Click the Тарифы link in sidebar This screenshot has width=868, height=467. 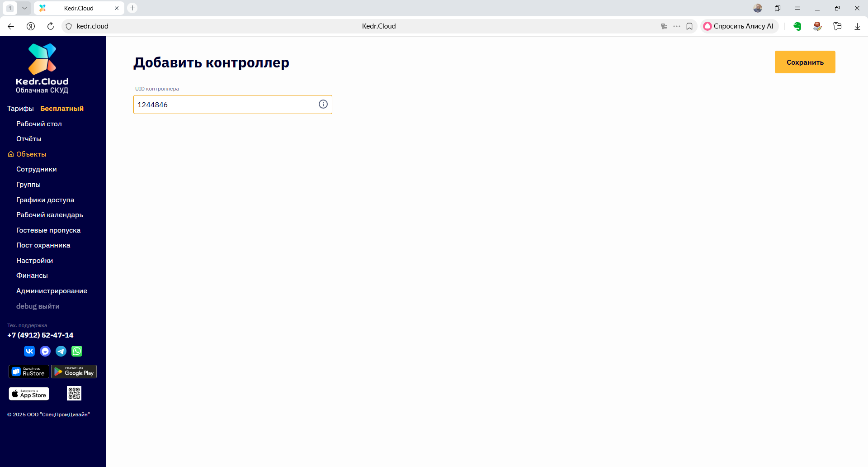20,109
